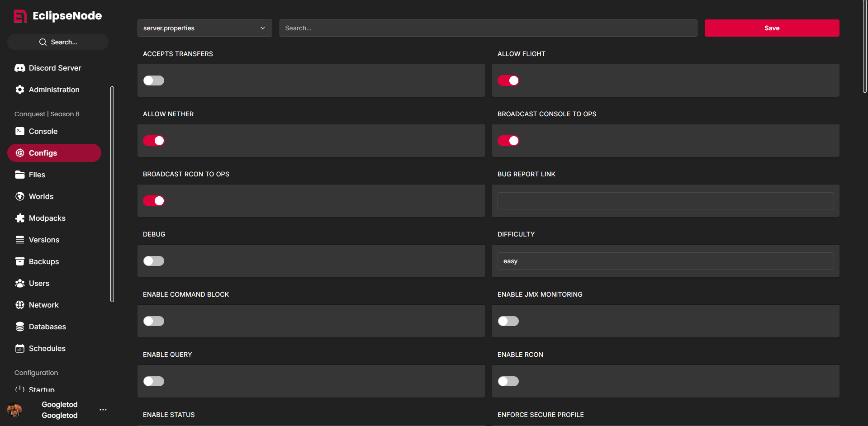Screen dimensions: 868x426
Task: Click the sidebar navigation scrollbar
Action: coord(112,194)
